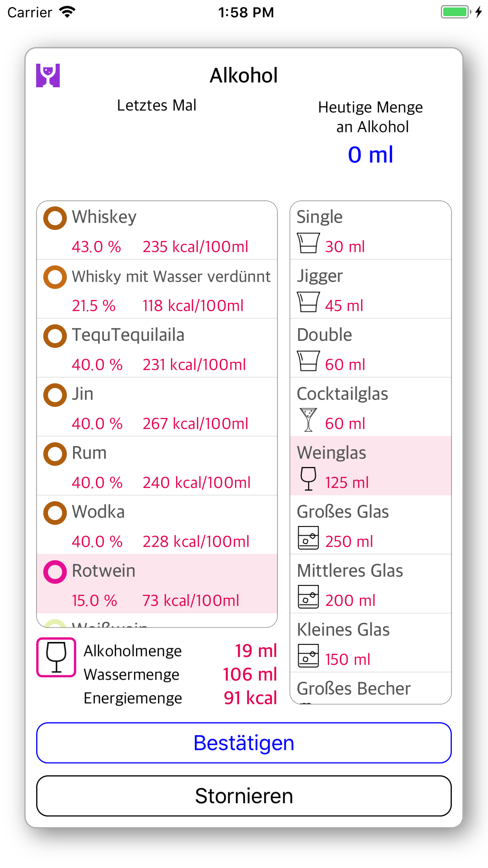Tap the Mittleres Glas tumbler icon

tap(308, 596)
